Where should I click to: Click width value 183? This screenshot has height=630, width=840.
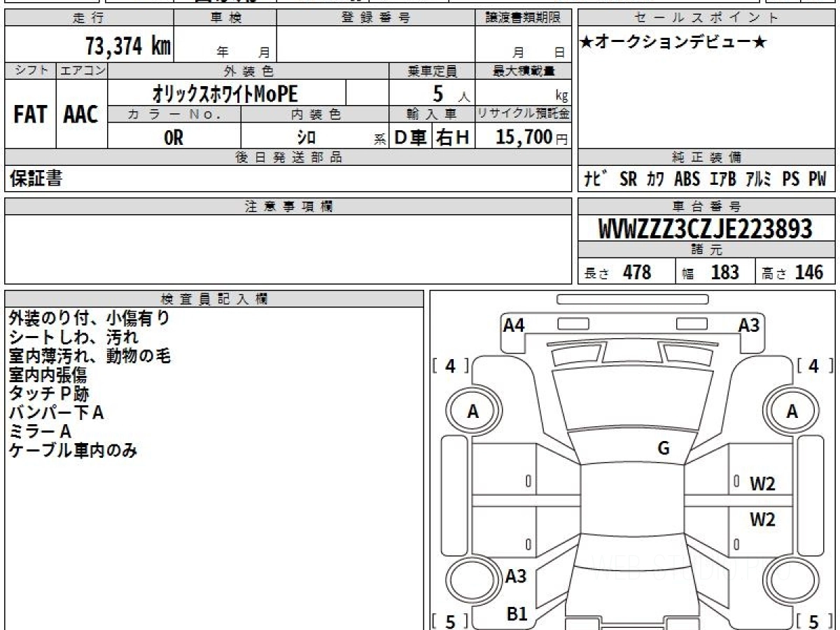(724, 272)
